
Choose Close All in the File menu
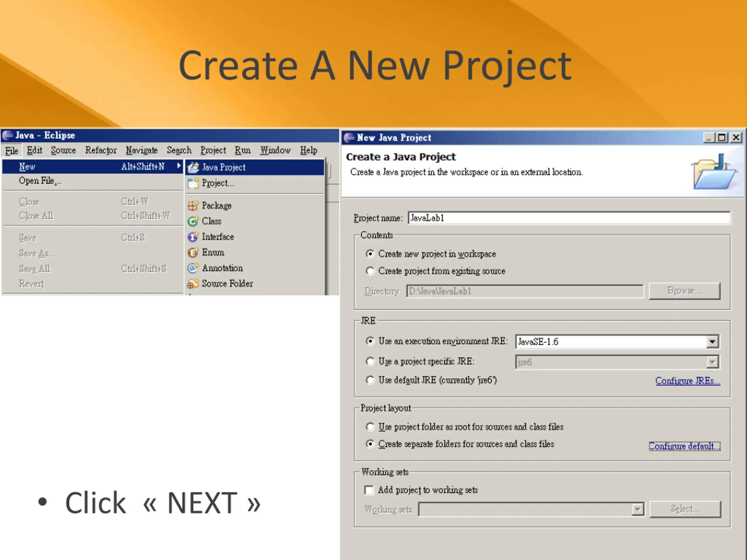[92, 216]
